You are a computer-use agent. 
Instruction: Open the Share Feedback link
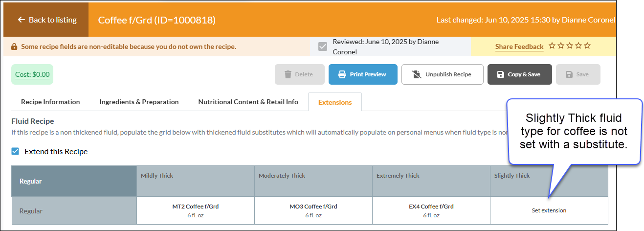519,46
